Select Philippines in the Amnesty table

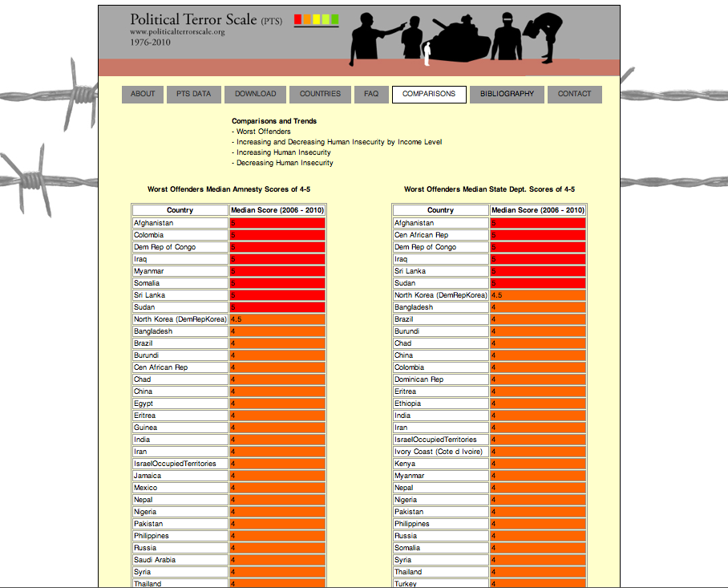tap(180, 536)
